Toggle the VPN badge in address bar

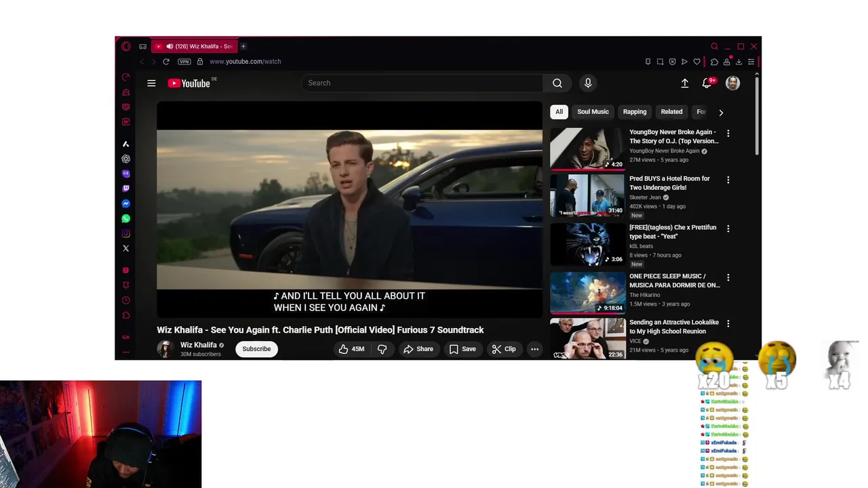[184, 61]
